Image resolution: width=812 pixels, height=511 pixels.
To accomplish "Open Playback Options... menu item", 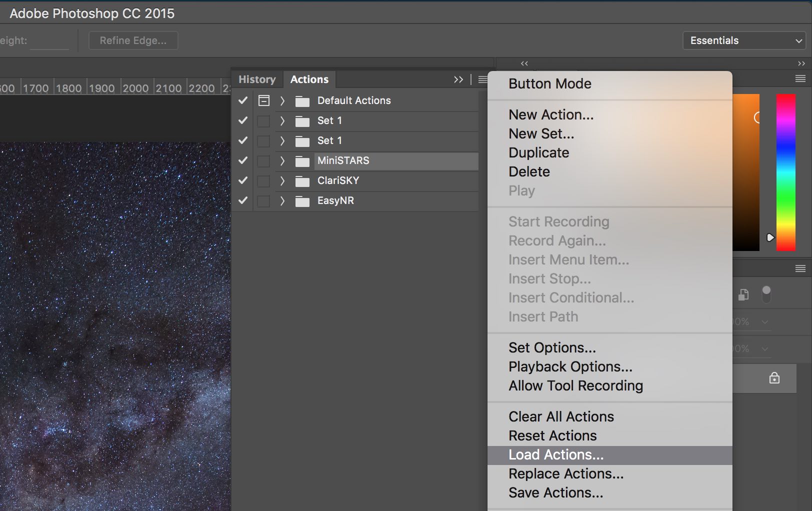I will [610, 367].
